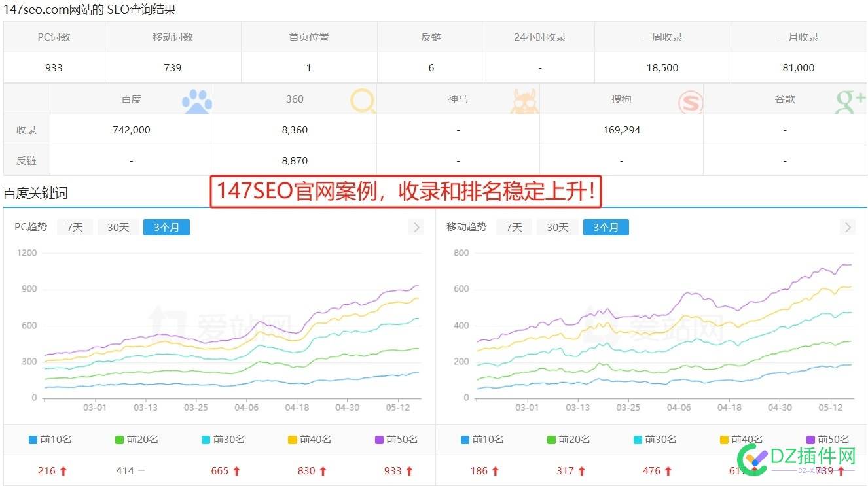
Task: Click the 360 search magnifier icon
Action: tap(363, 101)
